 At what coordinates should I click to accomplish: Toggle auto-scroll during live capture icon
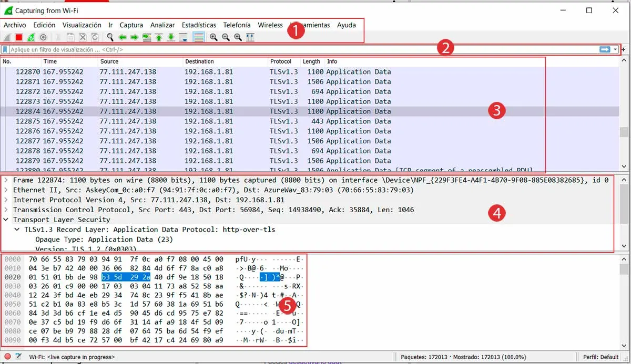183,37
